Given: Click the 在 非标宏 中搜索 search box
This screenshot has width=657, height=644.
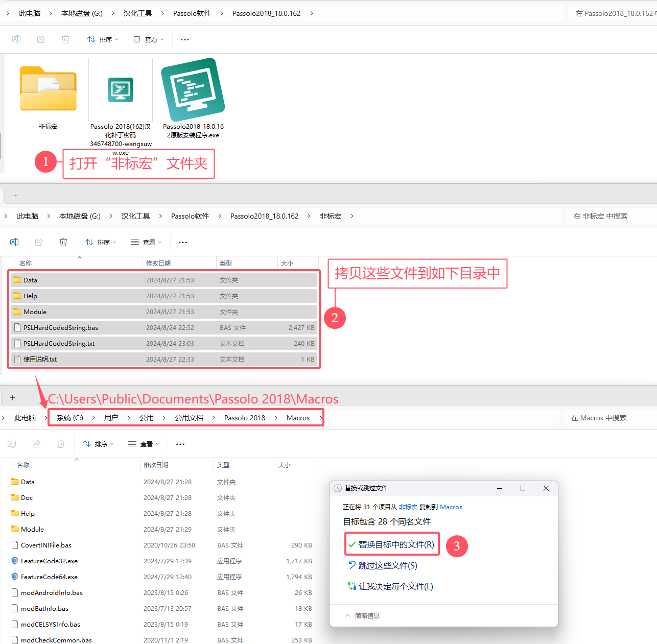Looking at the screenshot, I should tap(611, 216).
